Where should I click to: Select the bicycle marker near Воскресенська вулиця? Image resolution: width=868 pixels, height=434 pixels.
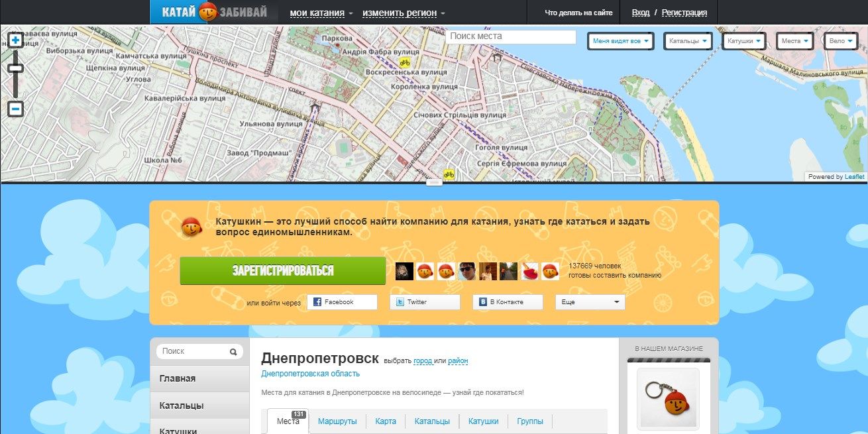pos(404,64)
